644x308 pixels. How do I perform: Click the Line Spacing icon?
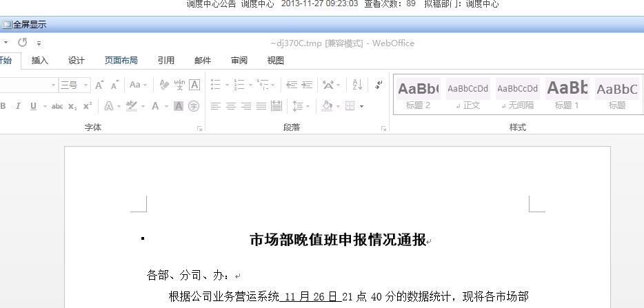pyautogui.click(x=297, y=106)
